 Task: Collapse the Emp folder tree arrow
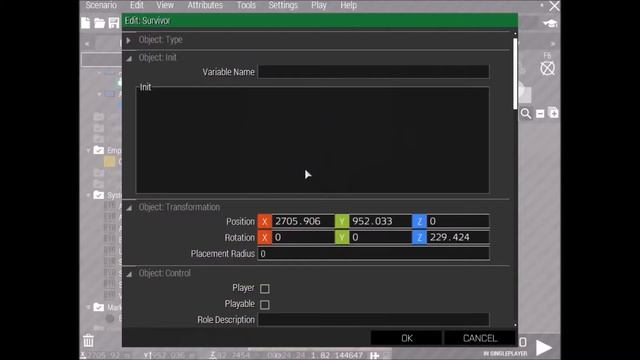coord(88,151)
